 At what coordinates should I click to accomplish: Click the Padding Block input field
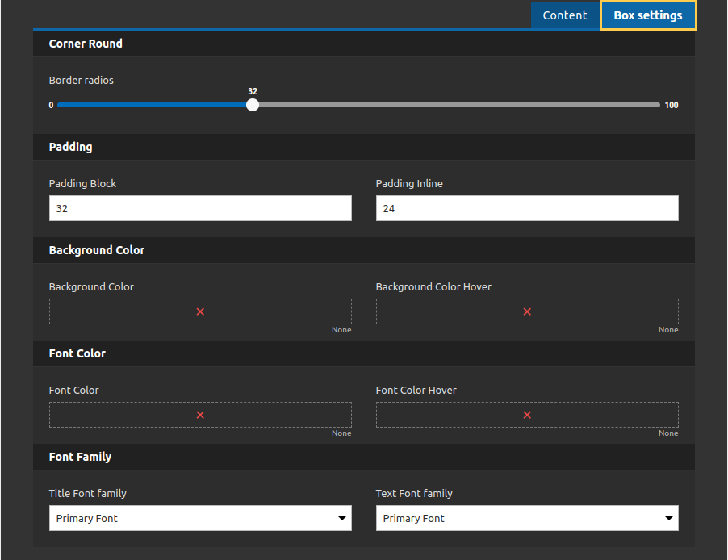[201, 208]
